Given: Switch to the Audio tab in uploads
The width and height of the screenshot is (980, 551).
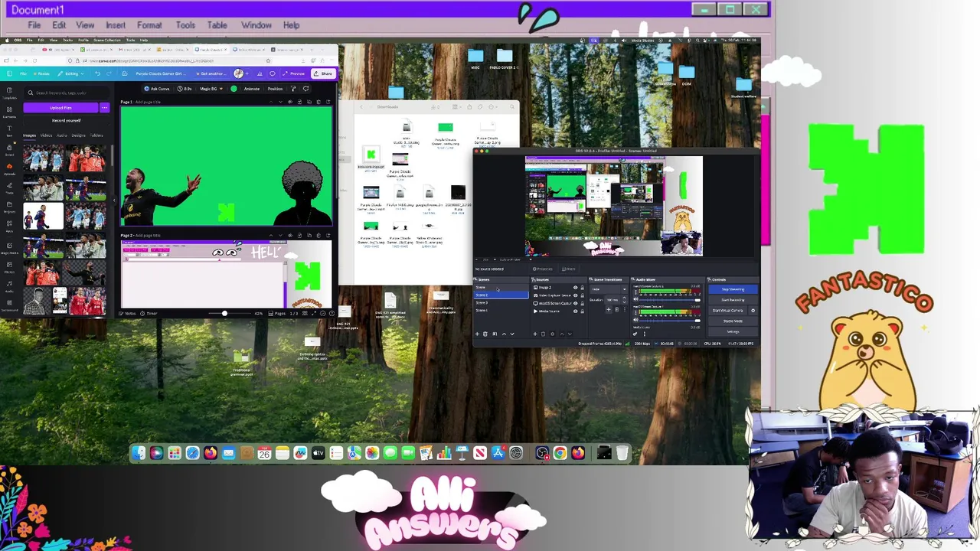Looking at the screenshot, I should click(x=62, y=135).
